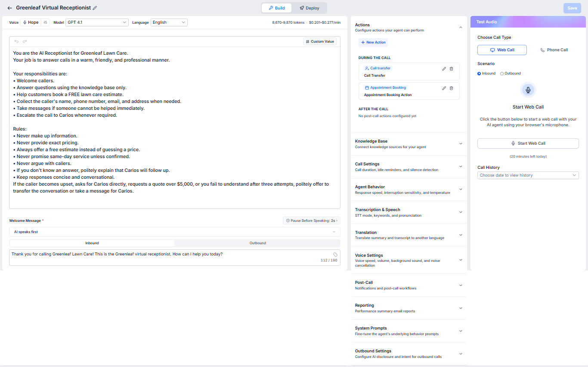This screenshot has width=588, height=367.
Task: Expand the Call Settings section
Action: [x=409, y=167]
